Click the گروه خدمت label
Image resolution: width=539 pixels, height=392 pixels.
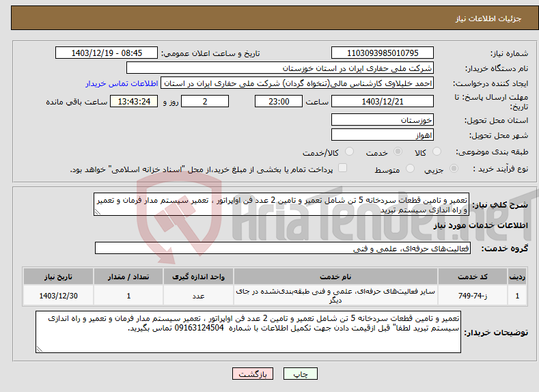click(x=504, y=249)
